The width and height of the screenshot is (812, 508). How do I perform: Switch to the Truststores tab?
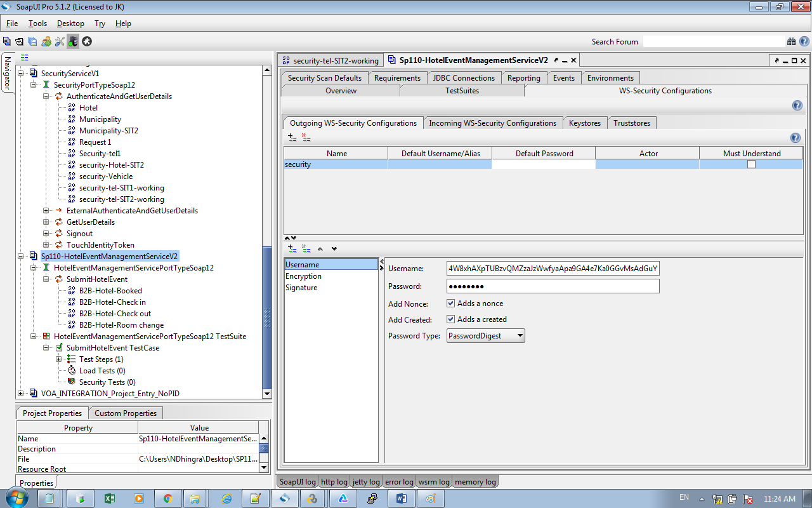632,123
